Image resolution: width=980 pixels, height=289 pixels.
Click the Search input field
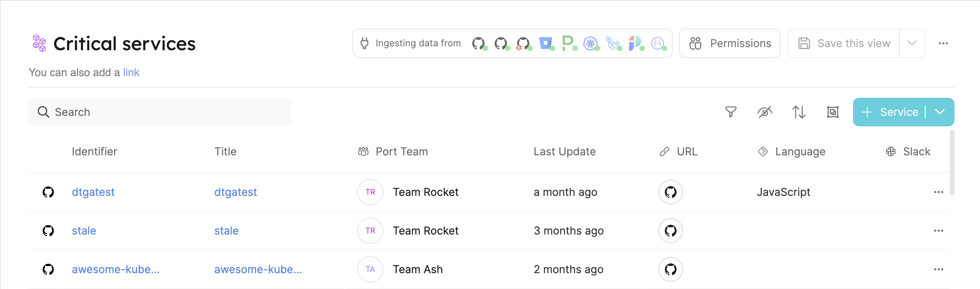[160, 112]
